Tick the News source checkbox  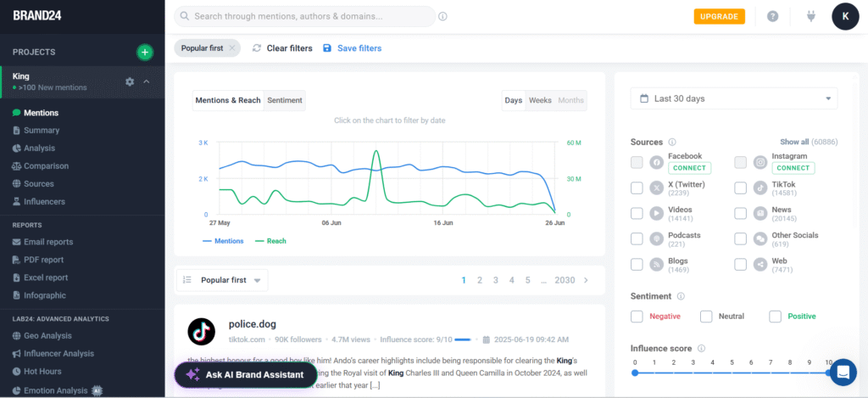point(741,213)
